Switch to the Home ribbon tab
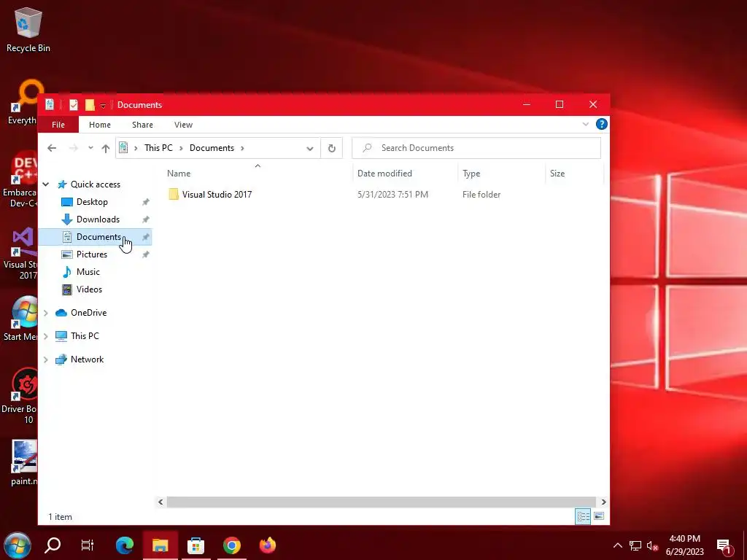The width and height of the screenshot is (747, 560). (99, 125)
